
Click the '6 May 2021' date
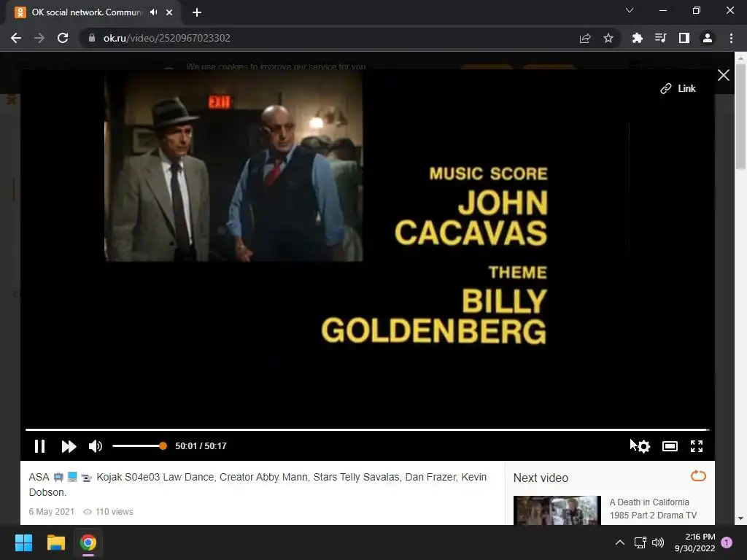pyautogui.click(x=52, y=512)
